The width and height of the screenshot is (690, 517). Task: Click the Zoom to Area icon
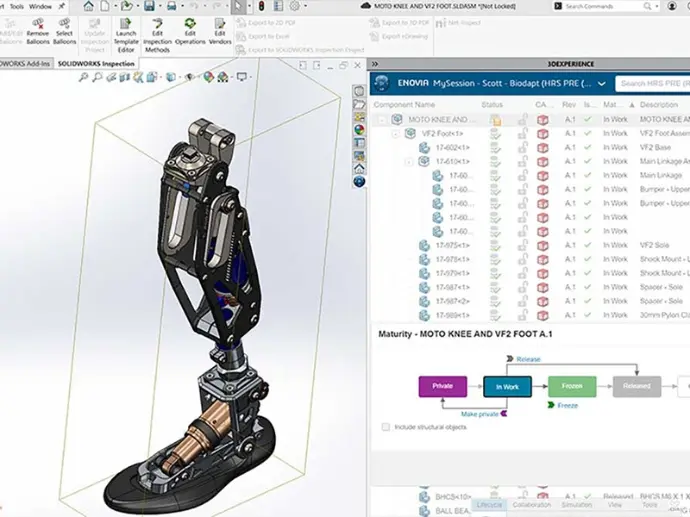[x=97, y=77]
